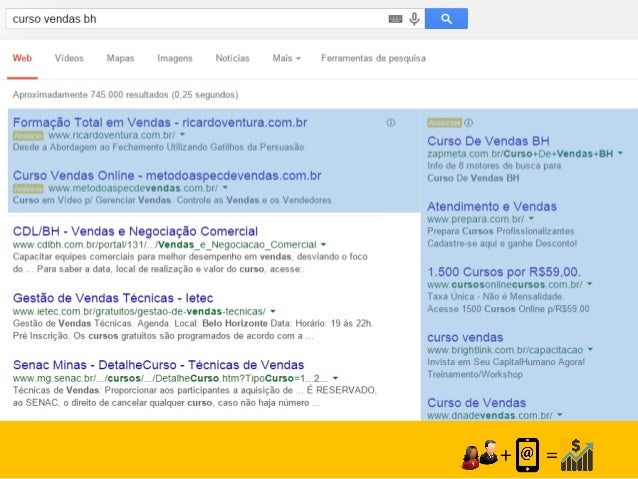Click the on-screen keyboard icon in search box

(x=395, y=19)
